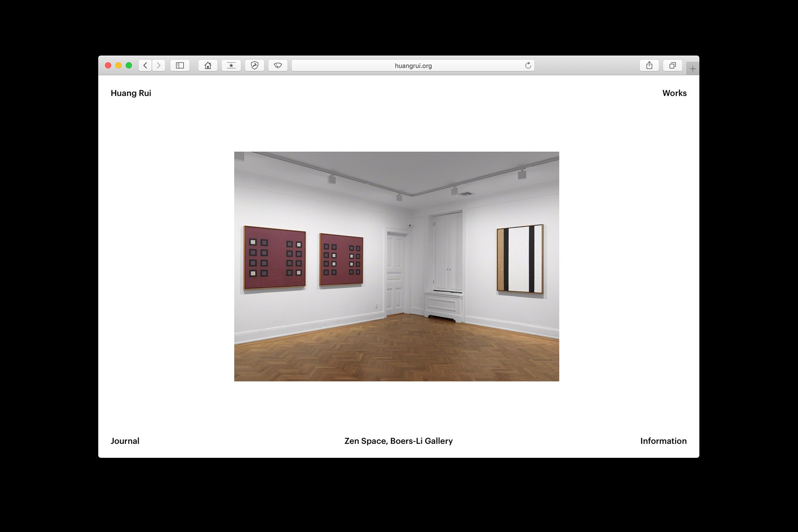Click the Huang Rui site title
The height and width of the screenshot is (532, 798).
click(x=131, y=93)
